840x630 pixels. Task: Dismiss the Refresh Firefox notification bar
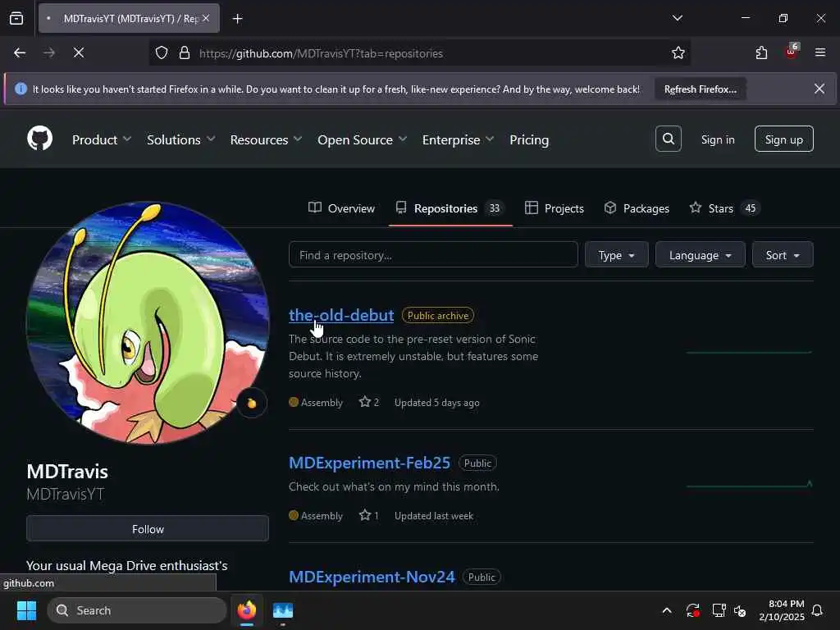[x=819, y=89]
